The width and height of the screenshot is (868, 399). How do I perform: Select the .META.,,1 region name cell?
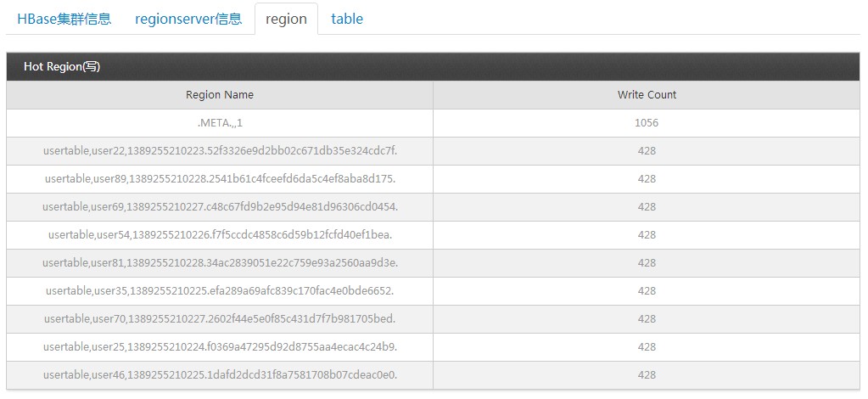pos(220,123)
